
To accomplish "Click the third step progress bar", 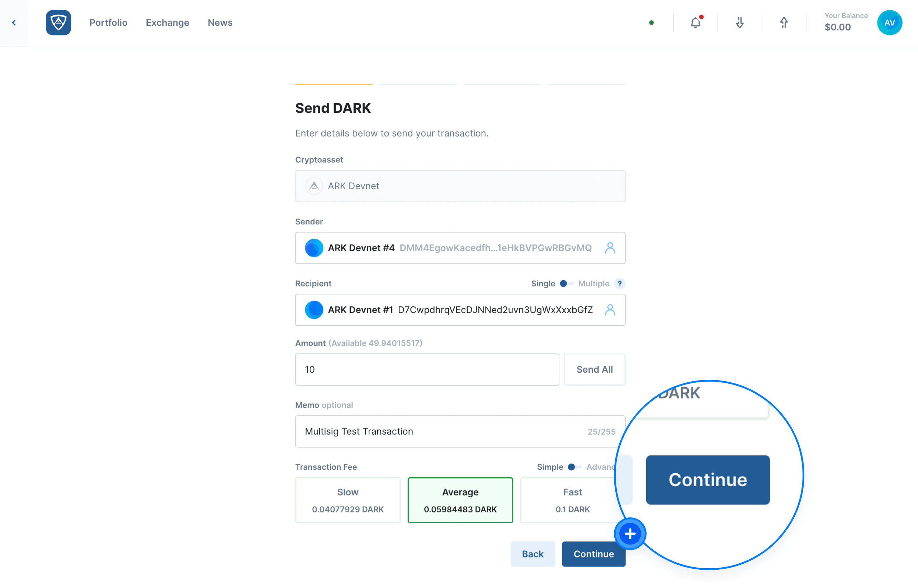I will click(502, 84).
